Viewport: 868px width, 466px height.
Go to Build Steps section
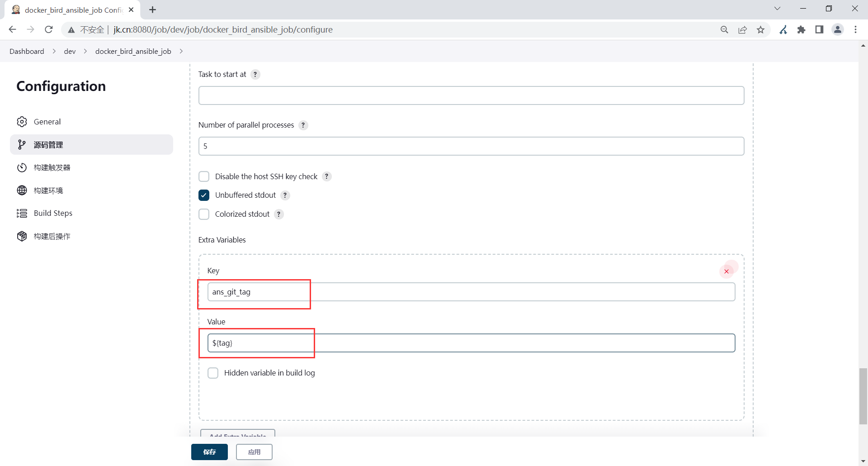tap(53, 214)
